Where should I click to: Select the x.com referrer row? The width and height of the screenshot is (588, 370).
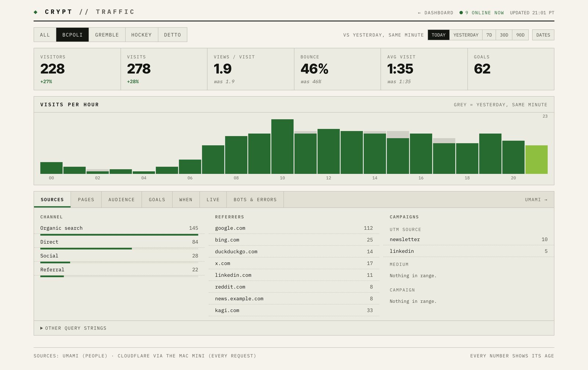(294, 263)
